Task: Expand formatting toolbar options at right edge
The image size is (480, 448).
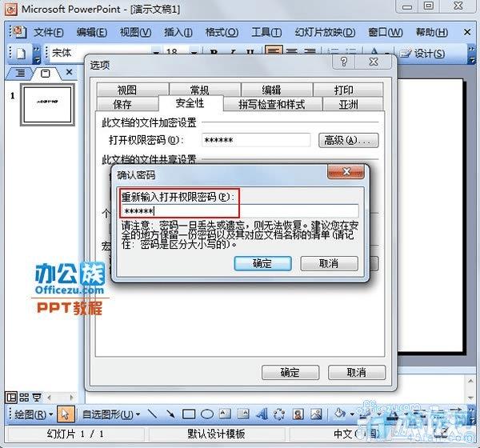Action: (x=471, y=54)
